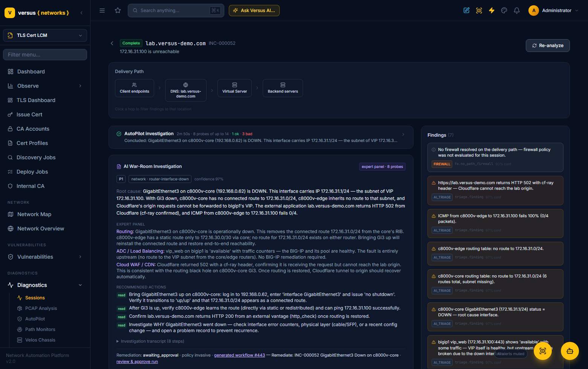Expand the Vulnerabilities submenu

(45, 257)
